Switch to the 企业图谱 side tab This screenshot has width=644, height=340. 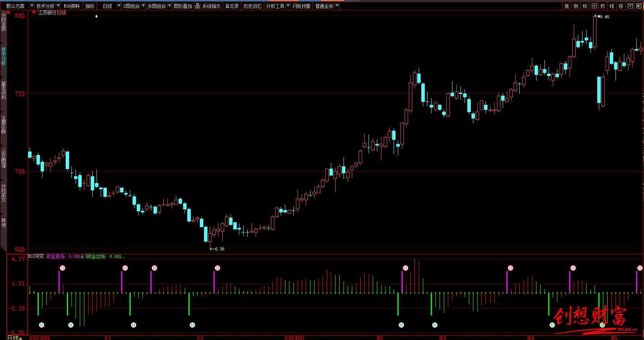pos(3,159)
